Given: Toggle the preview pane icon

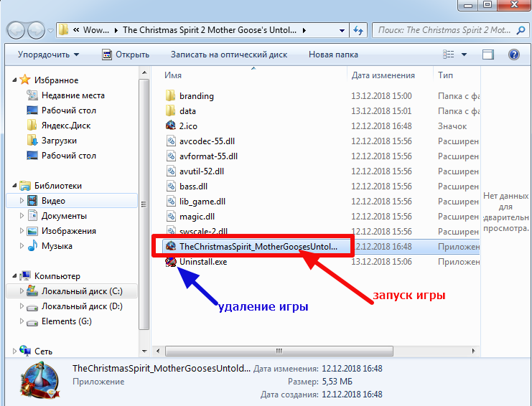Looking at the screenshot, I should click(x=488, y=55).
